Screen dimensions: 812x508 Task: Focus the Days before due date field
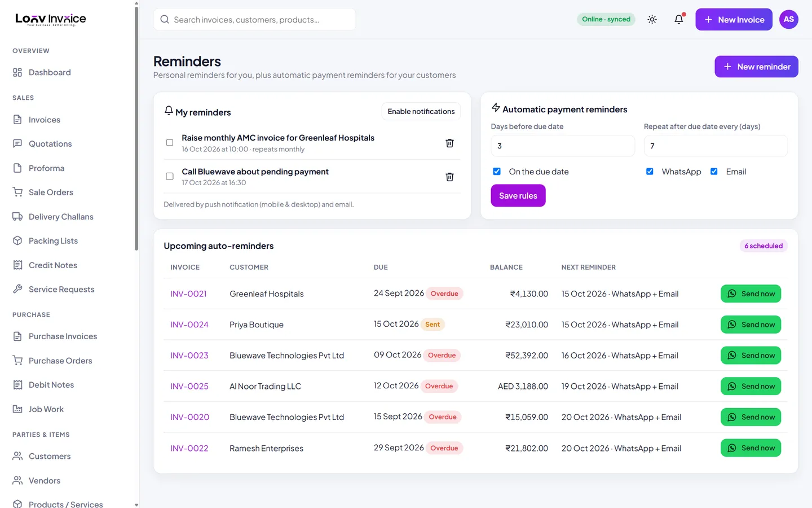point(563,146)
